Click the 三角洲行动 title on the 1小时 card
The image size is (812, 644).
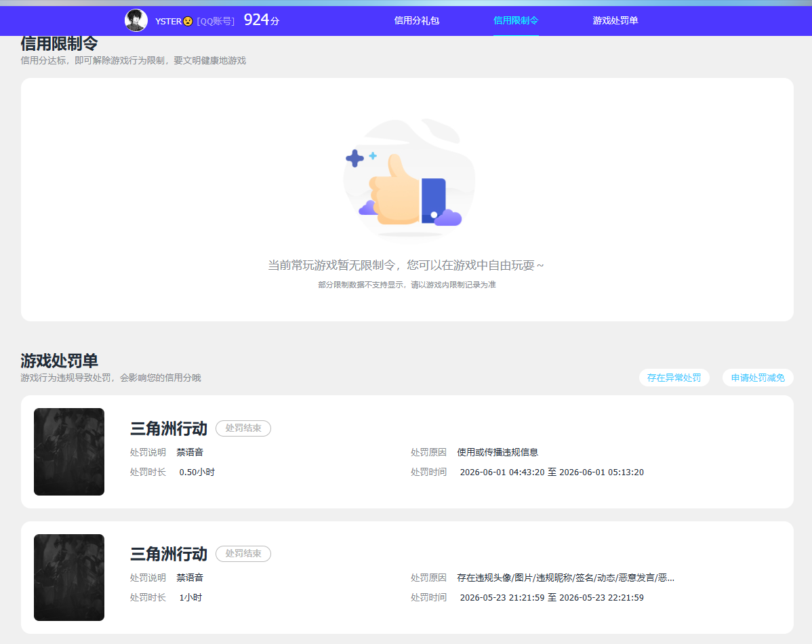168,554
